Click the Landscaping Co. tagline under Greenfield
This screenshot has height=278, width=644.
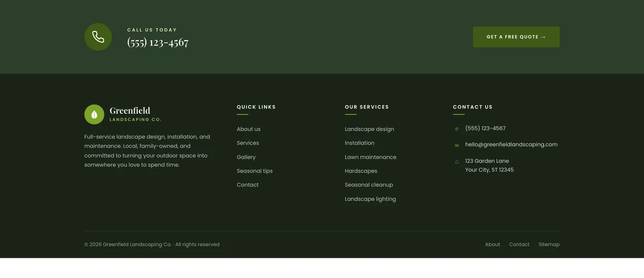point(136,120)
